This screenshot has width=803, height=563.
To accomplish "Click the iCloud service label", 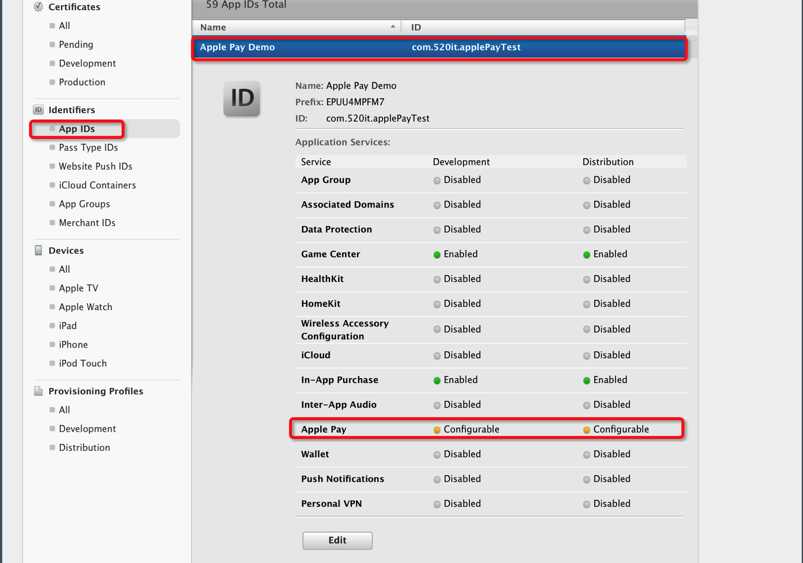I will tap(315, 355).
